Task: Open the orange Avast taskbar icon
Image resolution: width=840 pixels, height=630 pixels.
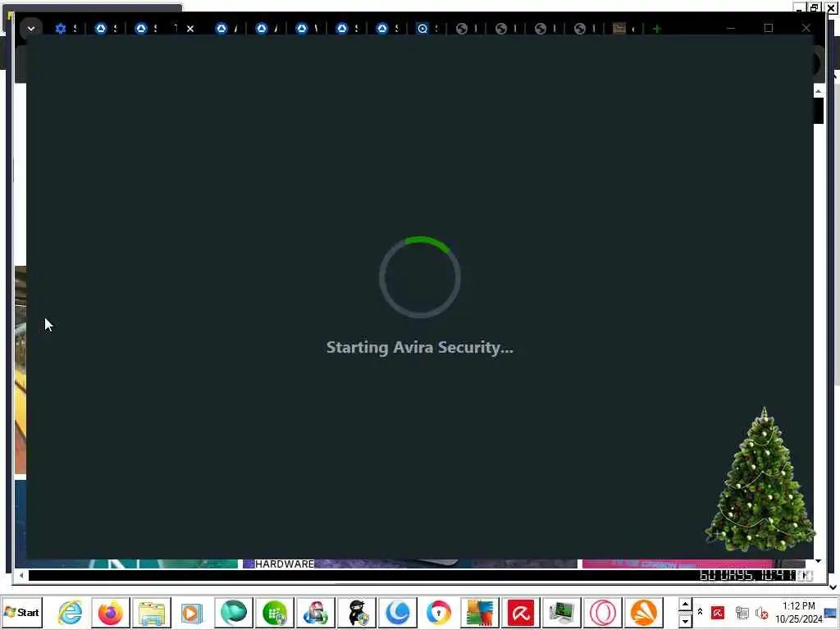Action: pyautogui.click(x=643, y=612)
